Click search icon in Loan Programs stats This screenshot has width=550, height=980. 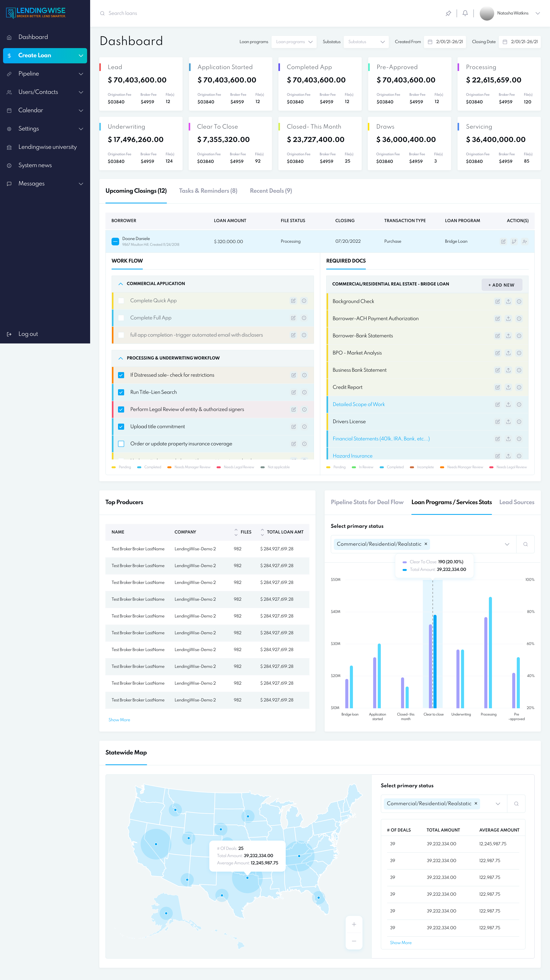[x=525, y=544]
